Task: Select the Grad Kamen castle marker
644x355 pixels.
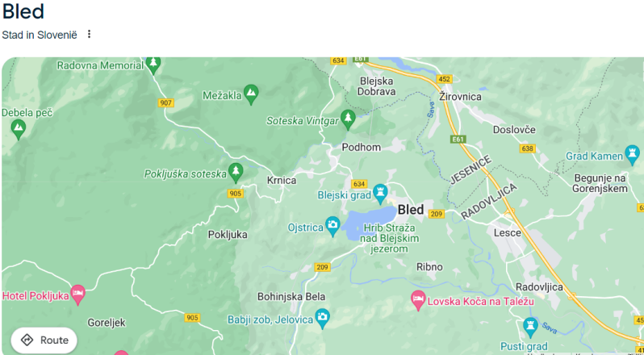Action: click(x=632, y=155)
